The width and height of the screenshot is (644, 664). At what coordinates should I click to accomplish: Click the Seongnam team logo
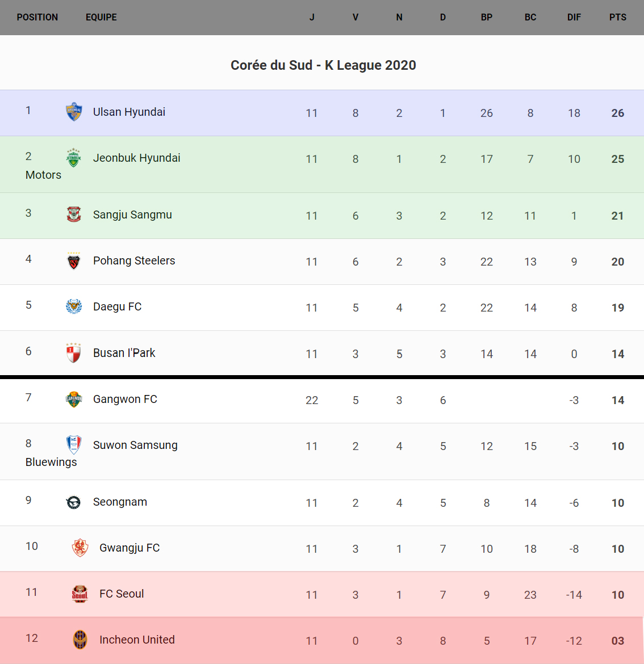click(x=74, y=502)
